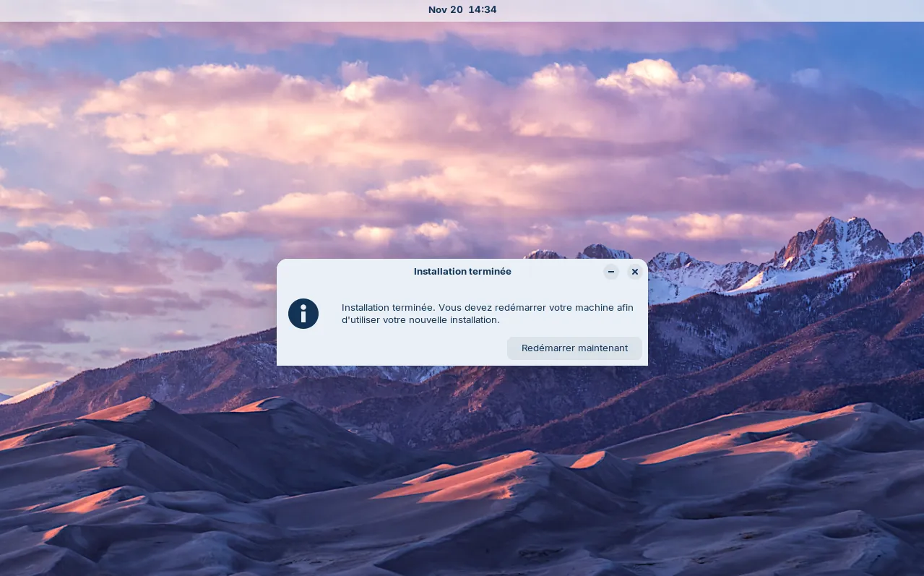The width and height of the screenshot is (924, 576).
Task: Click 'Redémarrer maintenant' to restart the machine
Action: click(x=574, y=348)
